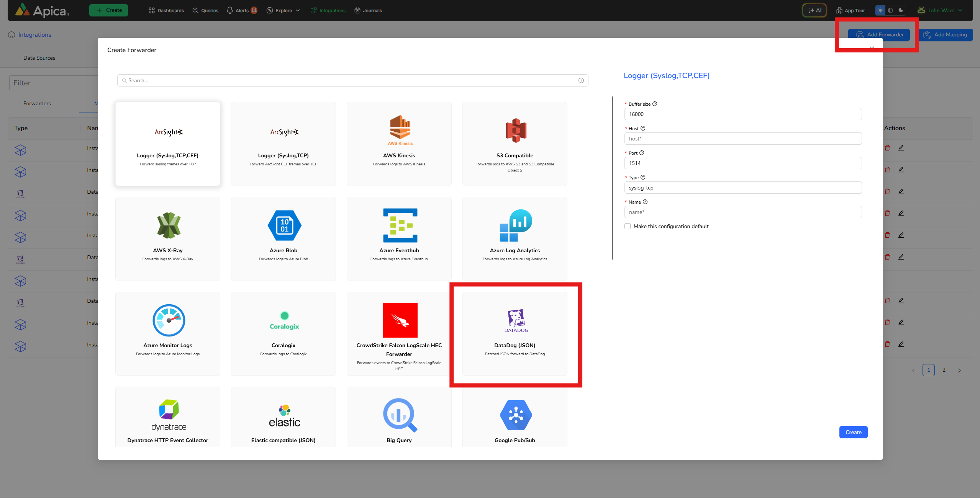Screen dimensions: 980x498
Task: Select the DataDog (JSON) forwarder card
Action: [x=515, y=333]
